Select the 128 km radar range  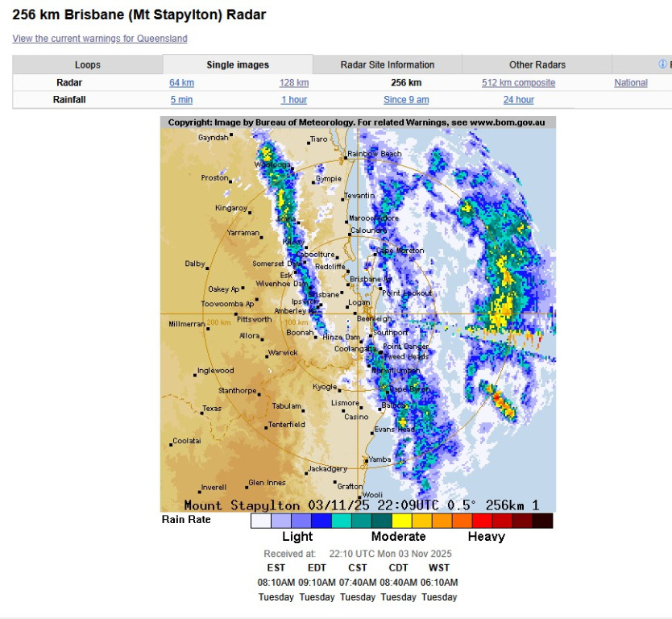294,82
